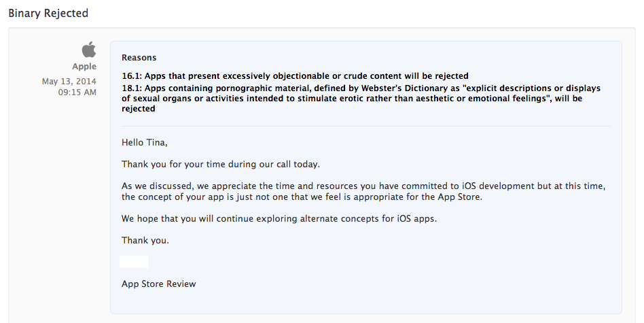Click the Apple logo icon
The image size is (644, 323).
(x=89, y=50)
